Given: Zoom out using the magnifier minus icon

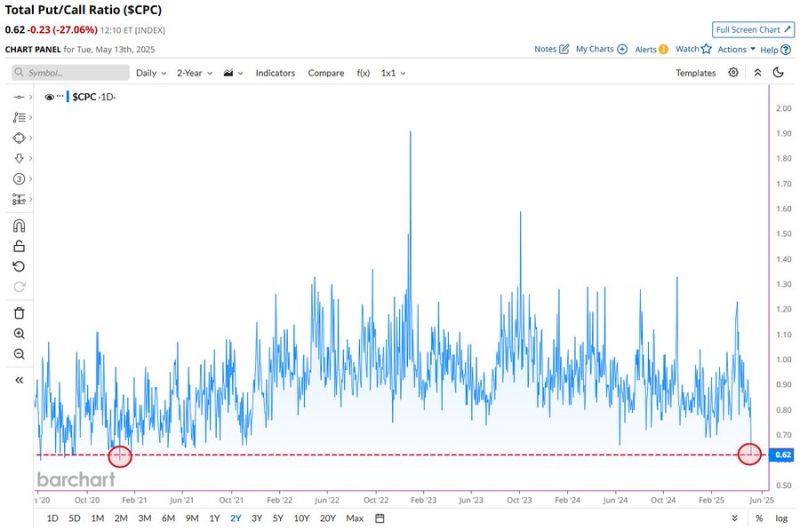Looking at the screenshot, I should pyautogui.click(x=19, y=354).
